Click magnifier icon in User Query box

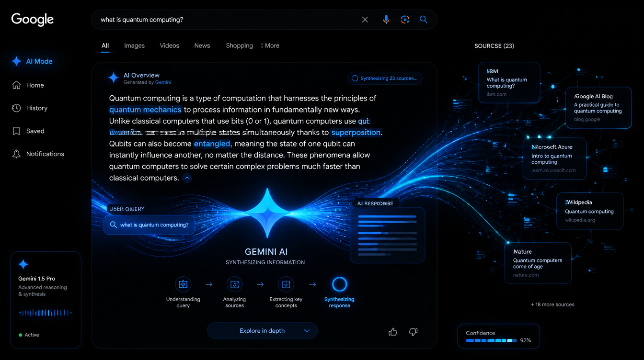pos(113,225)
